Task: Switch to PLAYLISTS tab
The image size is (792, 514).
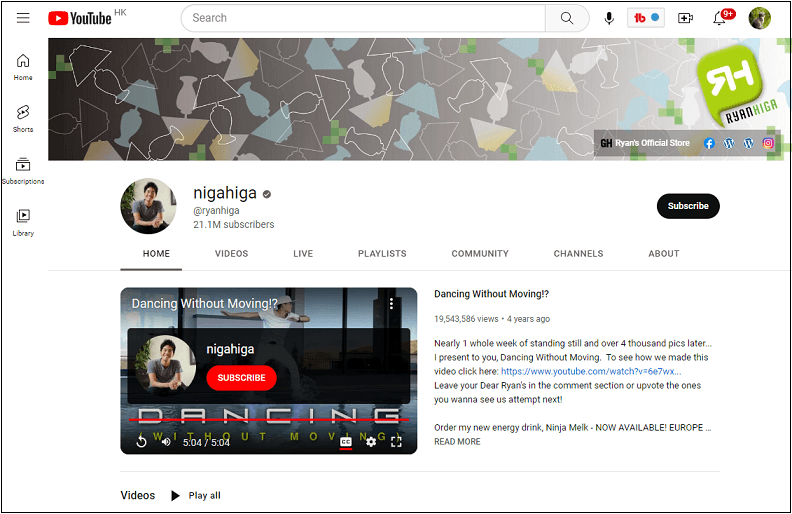Action: tap(382, 253)
